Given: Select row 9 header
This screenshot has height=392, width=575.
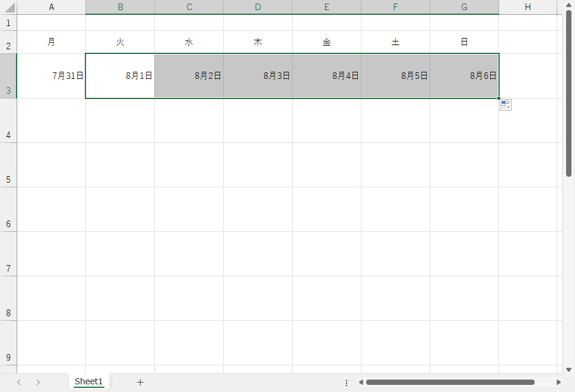Looking at the screenshot, I should 8,343.
